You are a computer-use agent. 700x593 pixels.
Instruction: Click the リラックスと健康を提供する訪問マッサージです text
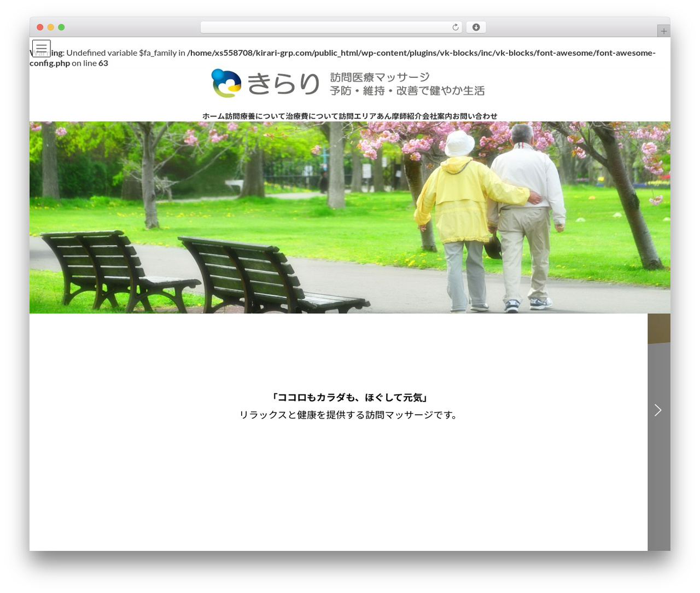click(350, 415)
